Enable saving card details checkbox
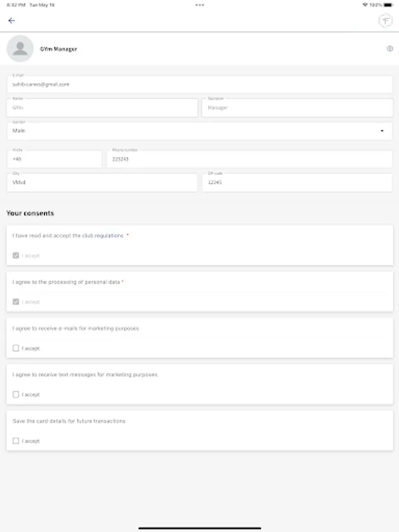This screenshot has width=399, height=532. (x=16, y=441)
